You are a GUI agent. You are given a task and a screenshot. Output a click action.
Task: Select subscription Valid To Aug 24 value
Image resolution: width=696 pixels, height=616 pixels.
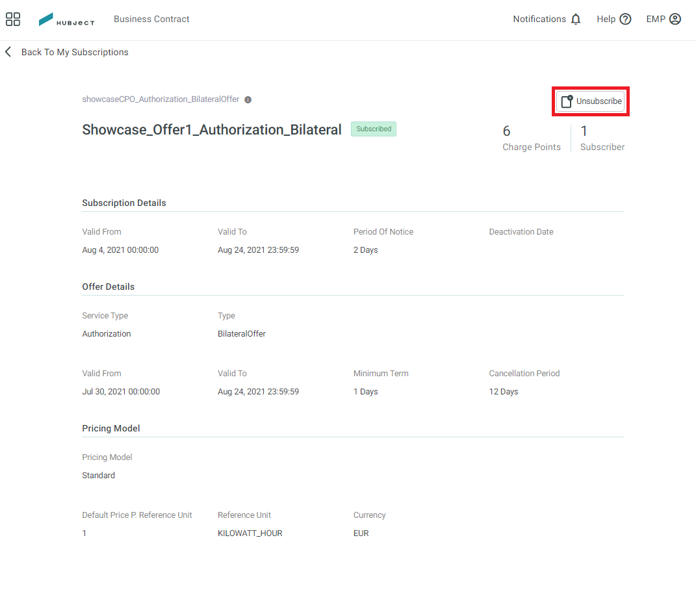259,250
